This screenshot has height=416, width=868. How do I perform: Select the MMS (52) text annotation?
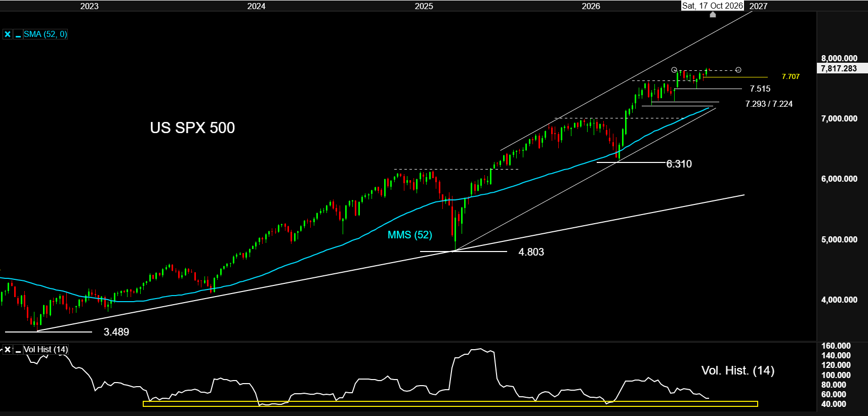pos(410,235)
